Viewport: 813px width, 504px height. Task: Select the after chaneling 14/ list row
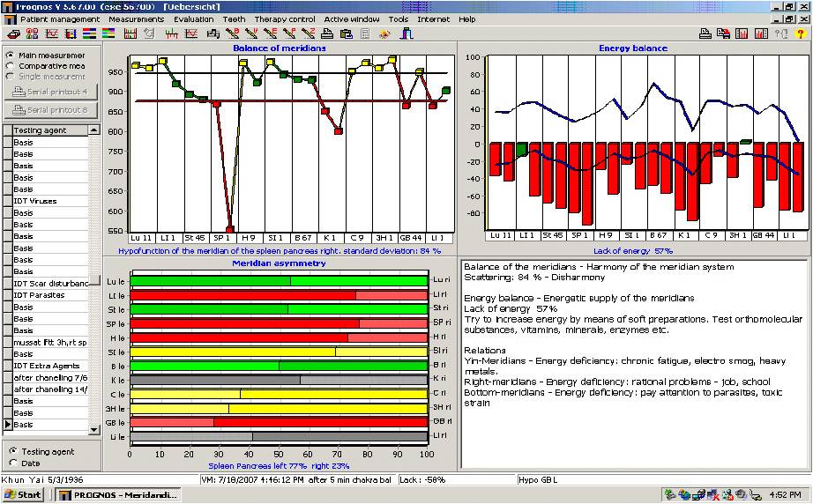[50, 389]
